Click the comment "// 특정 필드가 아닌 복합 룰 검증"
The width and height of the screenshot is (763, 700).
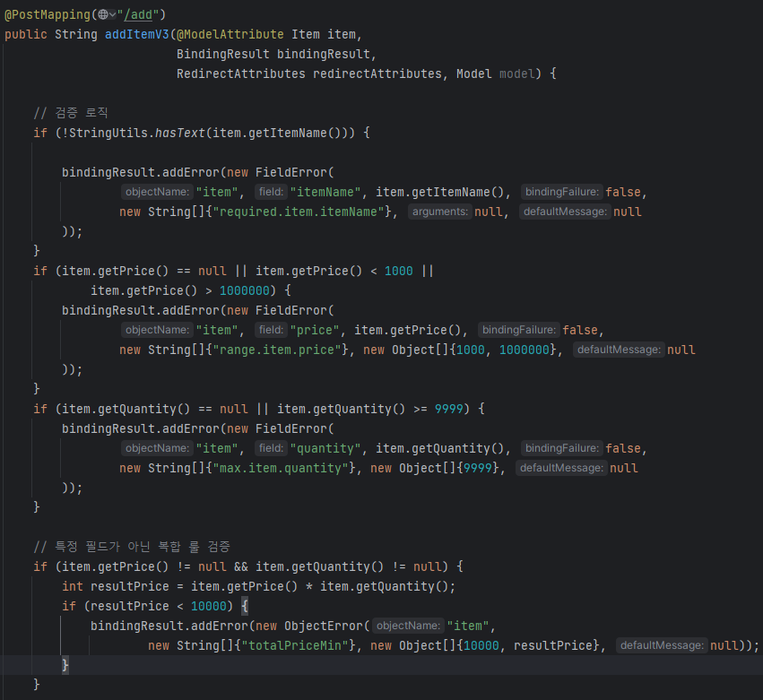click(132, 547)
